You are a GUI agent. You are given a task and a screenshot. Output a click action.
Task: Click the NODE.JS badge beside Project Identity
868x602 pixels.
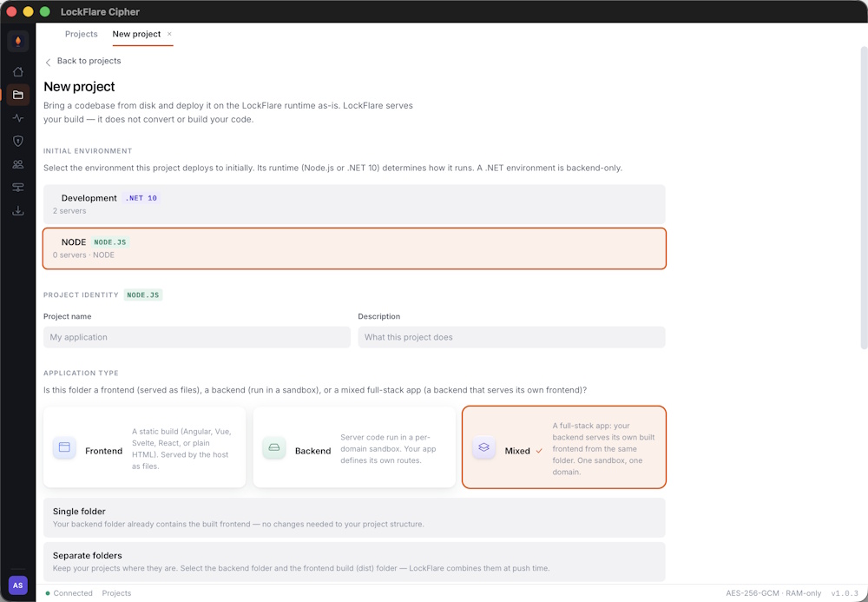(143, 295)
